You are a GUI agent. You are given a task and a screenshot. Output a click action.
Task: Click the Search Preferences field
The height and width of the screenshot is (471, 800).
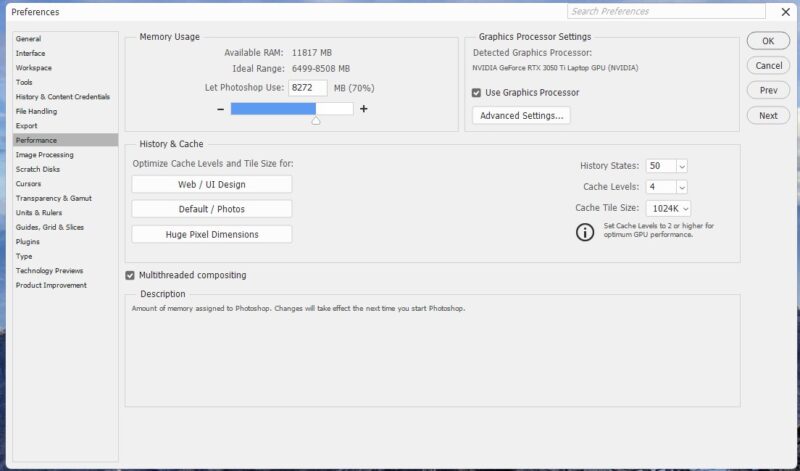[x=666, y=11]
